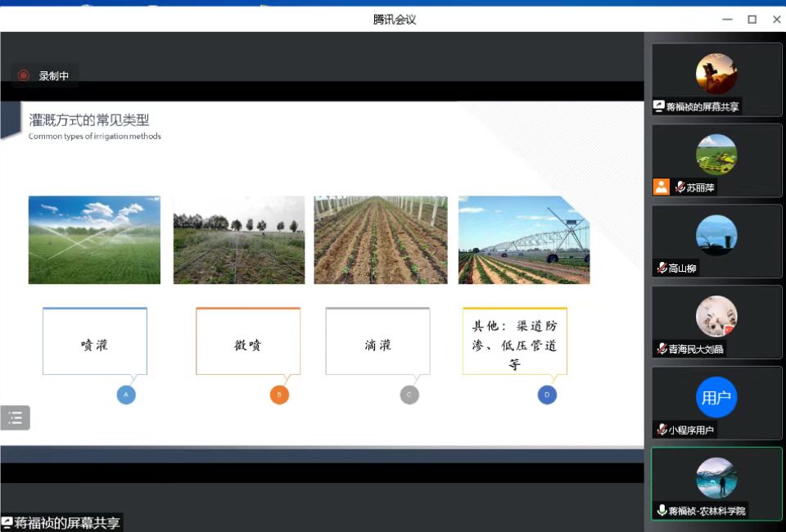
Task: Click slide title 灌溉方式的常见类型
Action: point(89,120)
